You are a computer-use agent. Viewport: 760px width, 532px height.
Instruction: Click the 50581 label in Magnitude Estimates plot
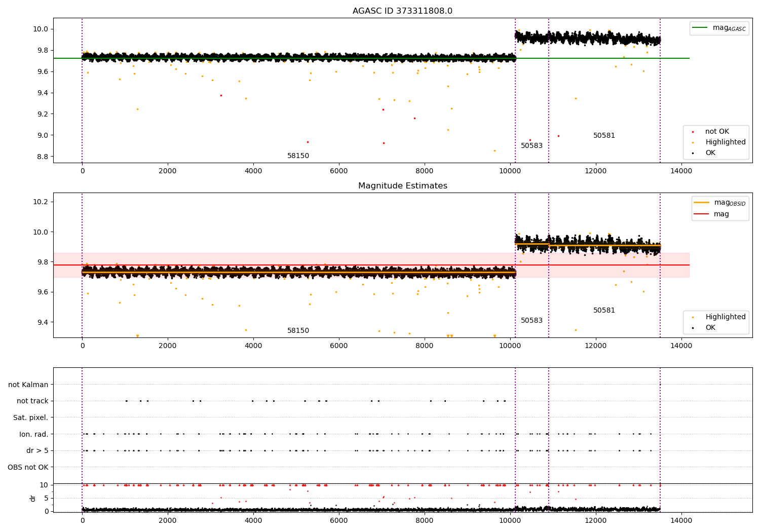coord(604,311)
